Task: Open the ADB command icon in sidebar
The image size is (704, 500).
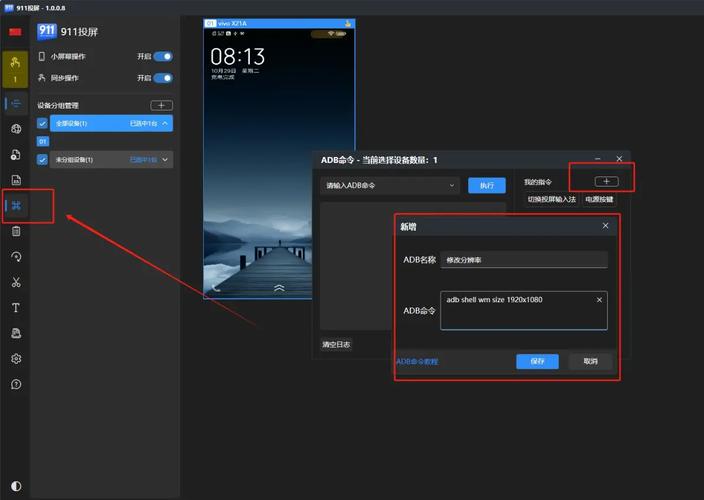Action: pos(16,206)
